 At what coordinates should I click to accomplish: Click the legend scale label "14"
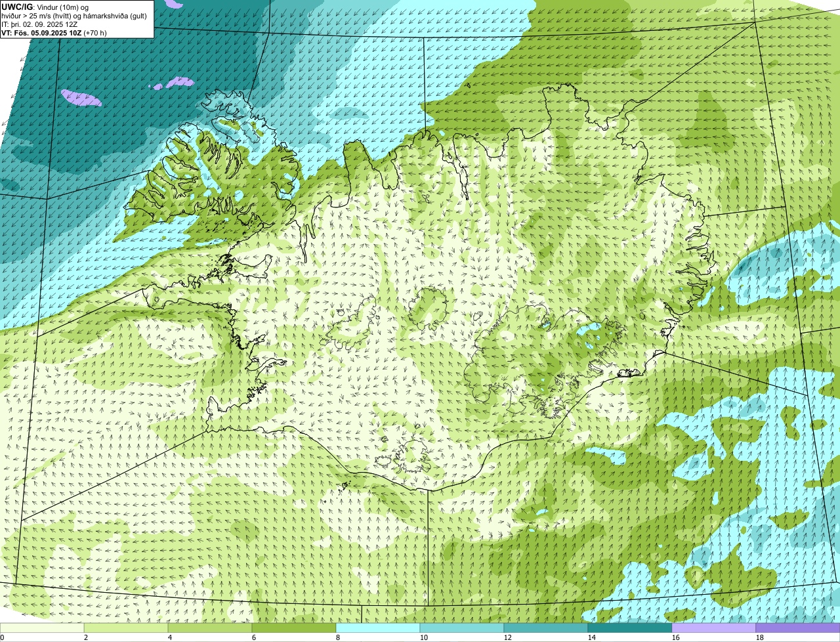point(592,637)
